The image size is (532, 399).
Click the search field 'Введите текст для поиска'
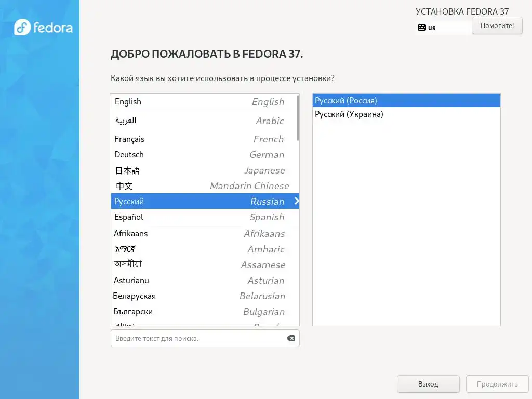point(205,338)
